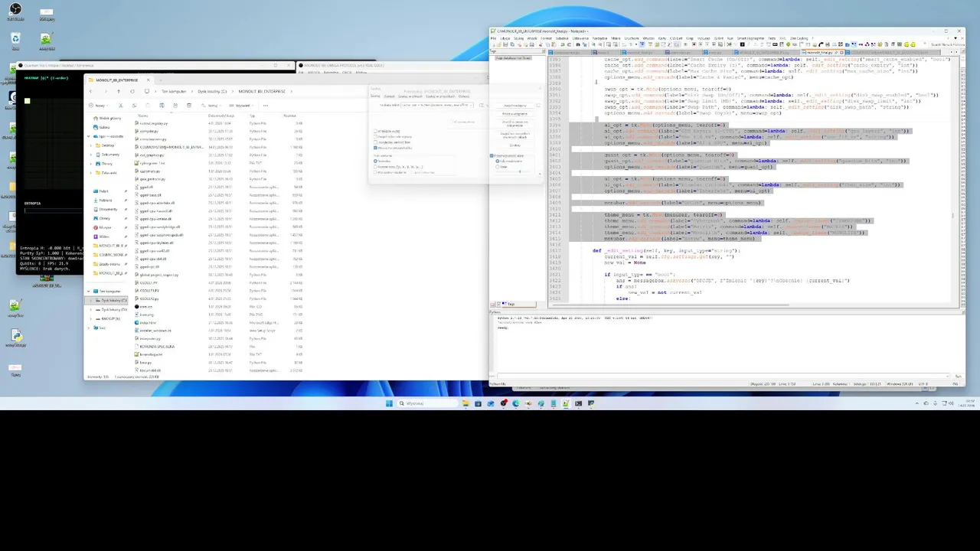The image size is (980, 551).
Task: Open Sieć in Explorer sidebar
Action: (x=100, y=328)
